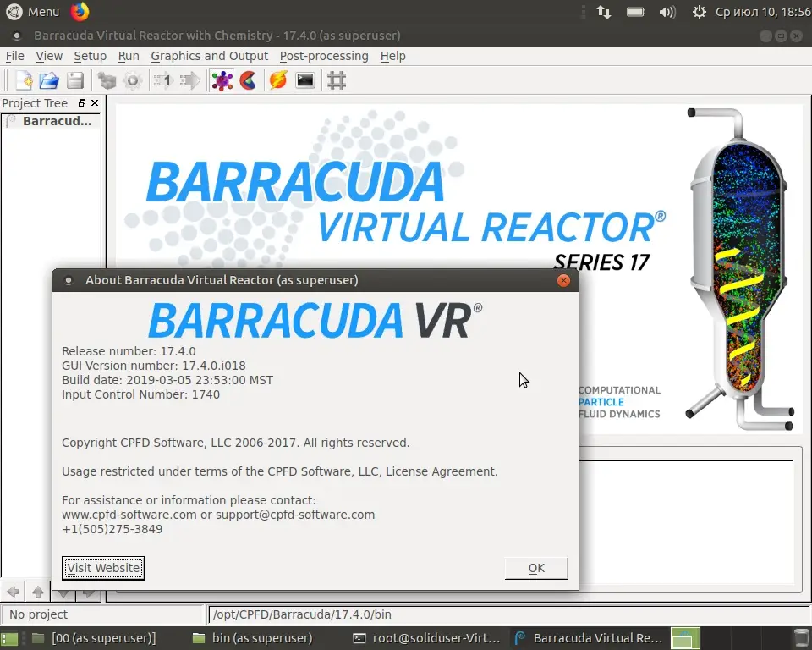Click the purple molecule chemistry icon
The image size is (812, 650).
(222, 80)
